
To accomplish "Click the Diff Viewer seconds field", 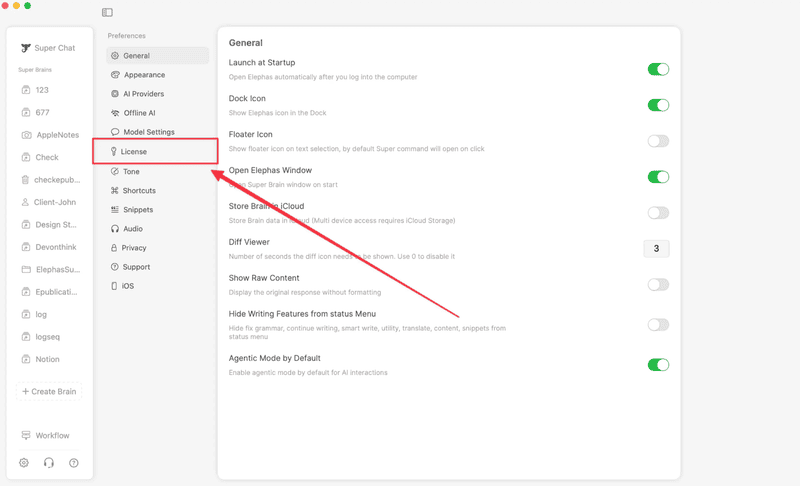I will pyautogui.click(x=655, y=249).
